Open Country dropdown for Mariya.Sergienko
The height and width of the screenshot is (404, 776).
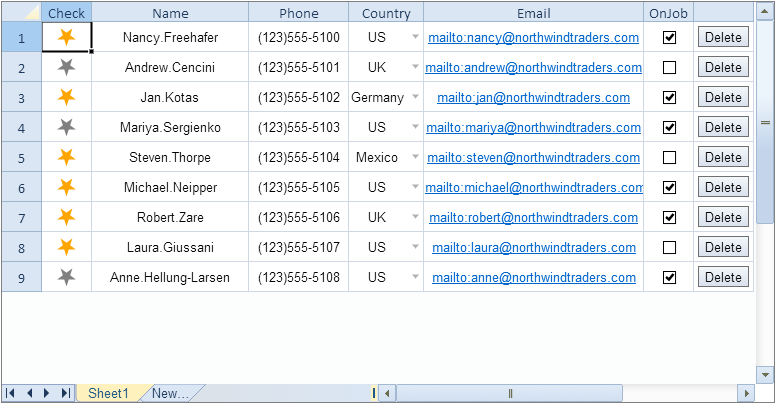tap(415, 127)
